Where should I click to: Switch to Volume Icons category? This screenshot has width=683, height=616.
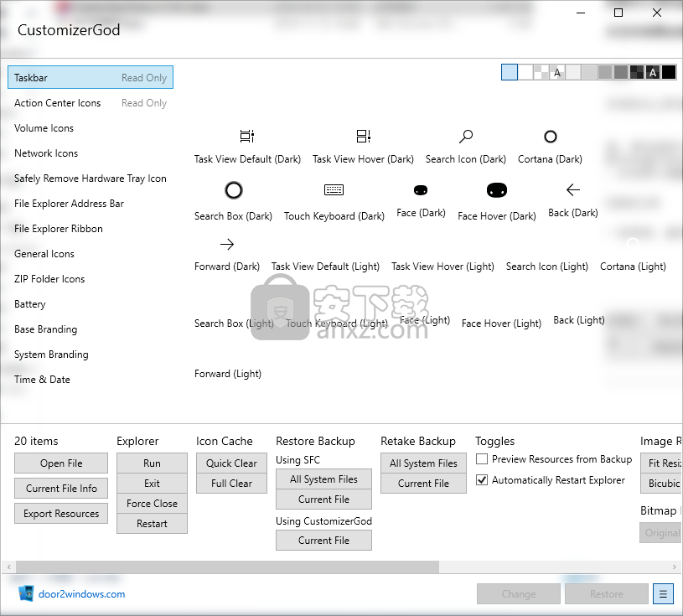point(91,128)
